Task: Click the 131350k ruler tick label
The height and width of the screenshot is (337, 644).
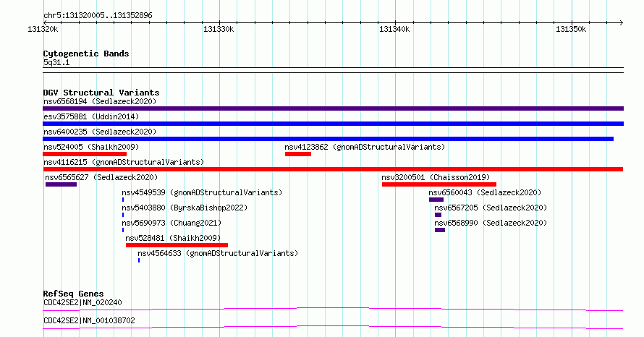Action: click(571, 30)
